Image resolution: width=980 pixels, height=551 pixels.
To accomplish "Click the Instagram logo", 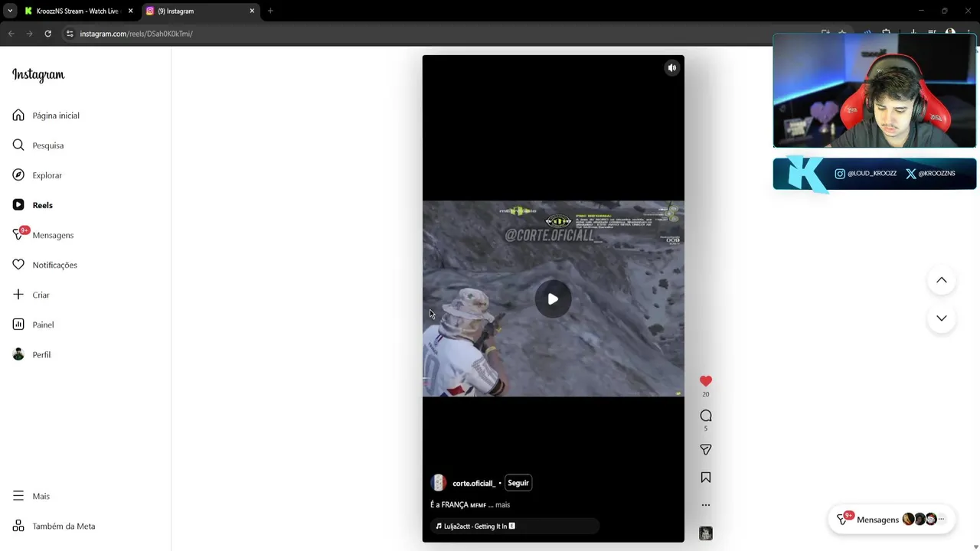I will coord(38,75).
